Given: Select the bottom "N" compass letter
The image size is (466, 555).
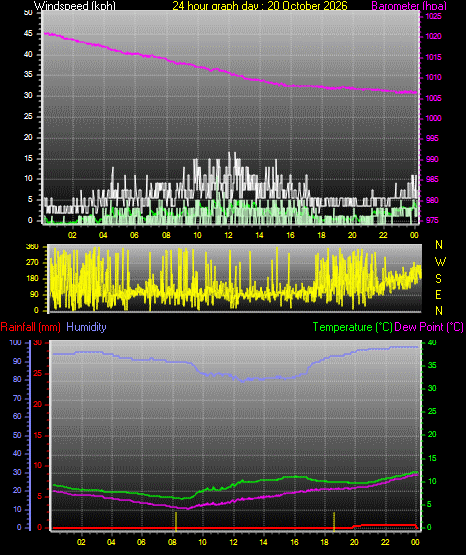Looking at the screenshot, I should [439, 310].
